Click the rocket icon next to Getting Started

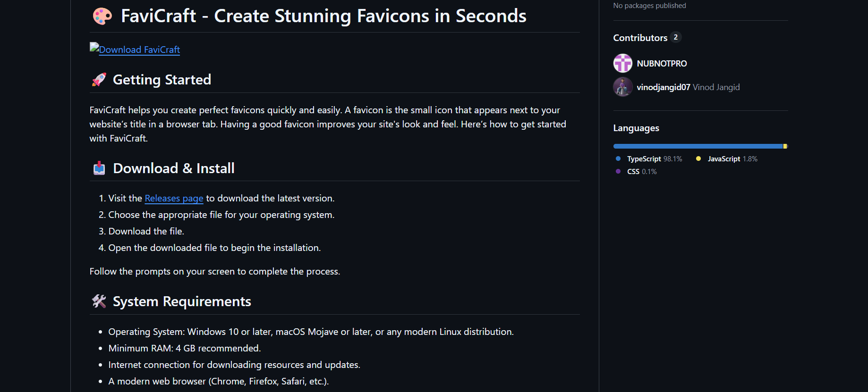(x=98, y=79)
